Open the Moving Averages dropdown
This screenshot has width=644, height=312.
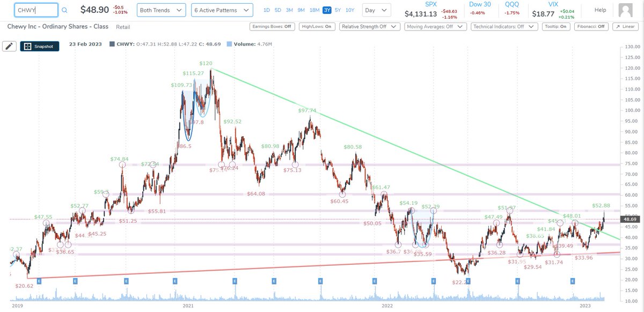click(435, 26)
